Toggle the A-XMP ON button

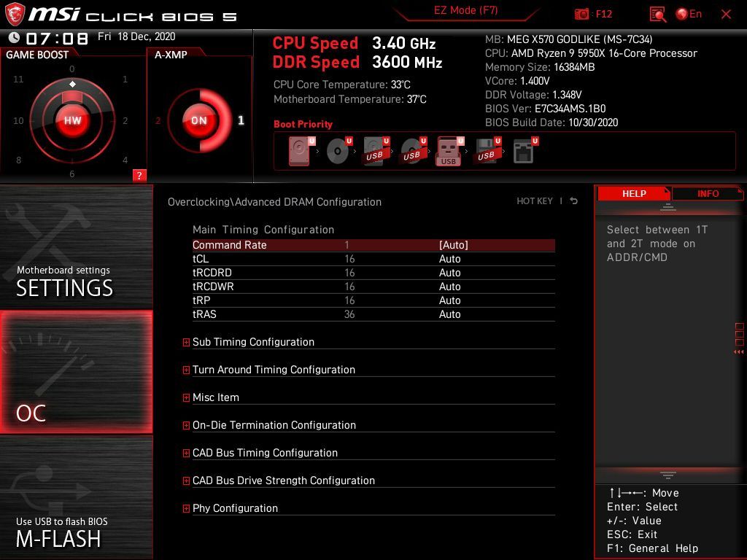pos(199,120)
